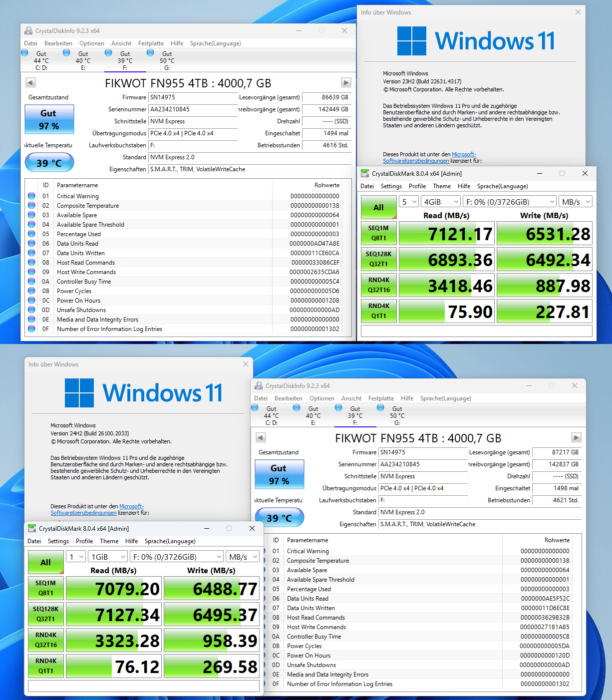Select the G: drive orb in upper CrystalDiskInfo
The image size is (612, 700).
click(x=150, y=52)
